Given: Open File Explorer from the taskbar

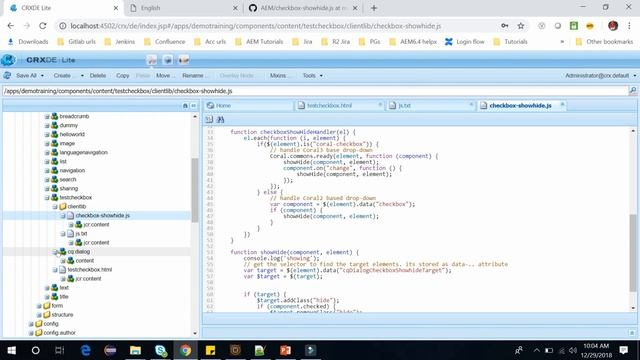Looking at the screenshot, I should coord(135,350).
